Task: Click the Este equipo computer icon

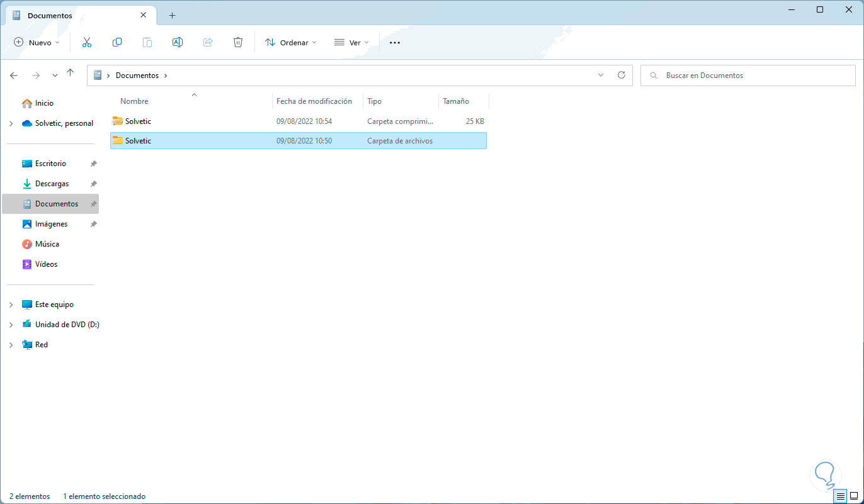Action: point(27,305)
